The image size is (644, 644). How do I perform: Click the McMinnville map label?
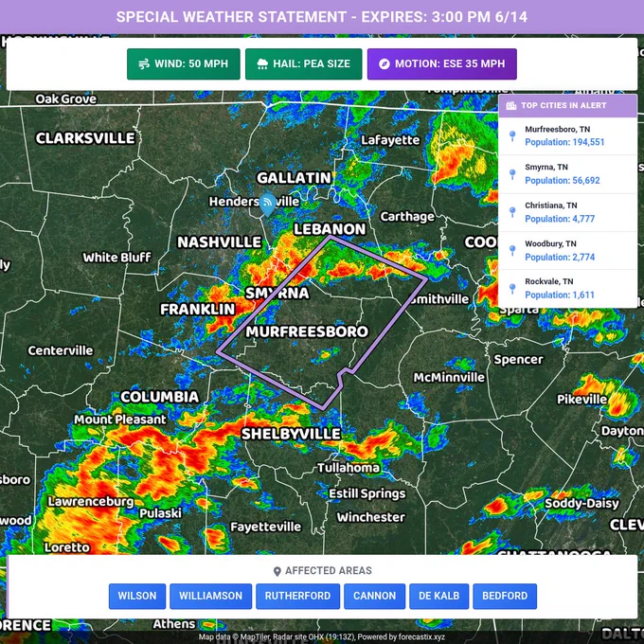(449, 378)
